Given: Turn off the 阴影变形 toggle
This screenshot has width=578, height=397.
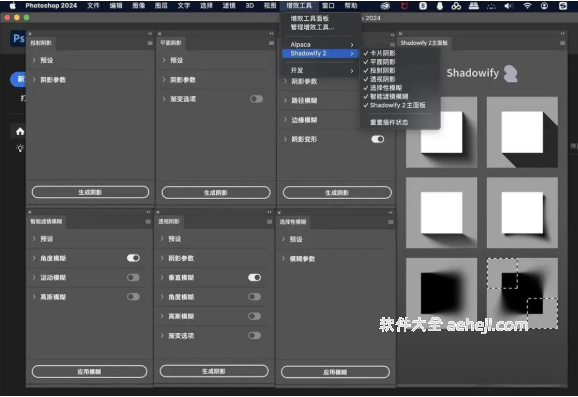Looking at the screenshot, I should click(x=377, y=139).
